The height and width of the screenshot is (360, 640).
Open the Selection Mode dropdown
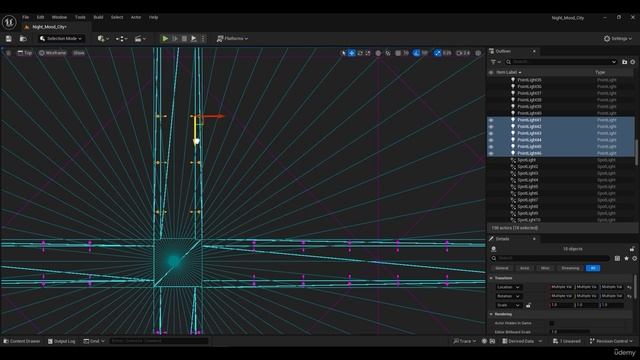[61, 39]
